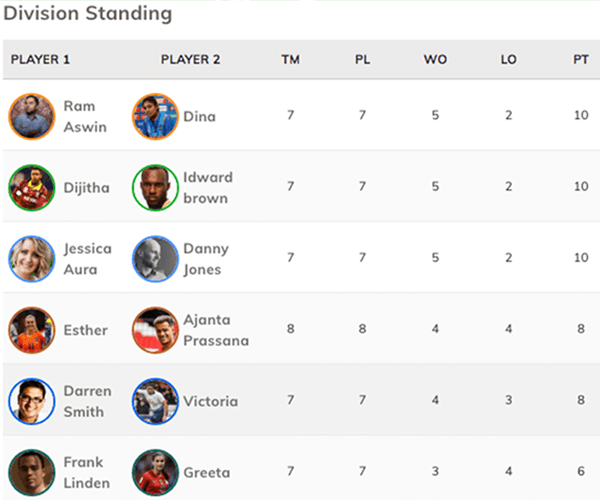Viewport: 600px width, 500px height.
Task: Select Idward brown's profile photo
Action: pos(155,187)
